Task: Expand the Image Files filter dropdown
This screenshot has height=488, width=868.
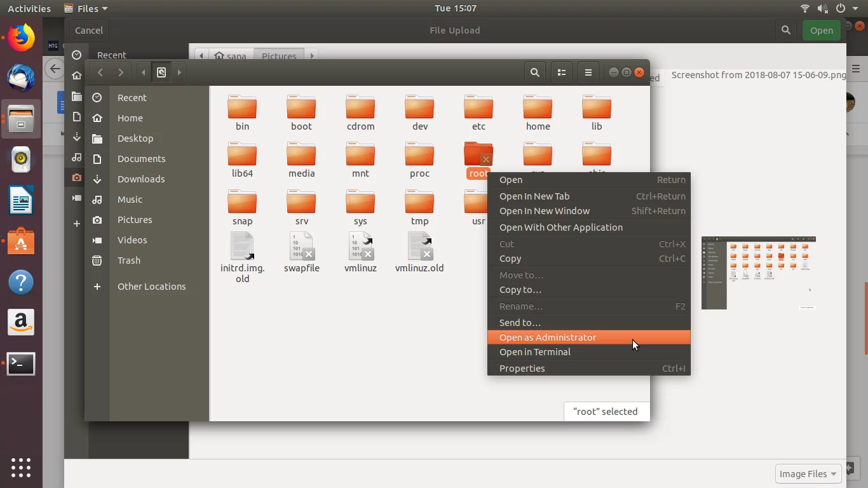Action: pos(808,474)
